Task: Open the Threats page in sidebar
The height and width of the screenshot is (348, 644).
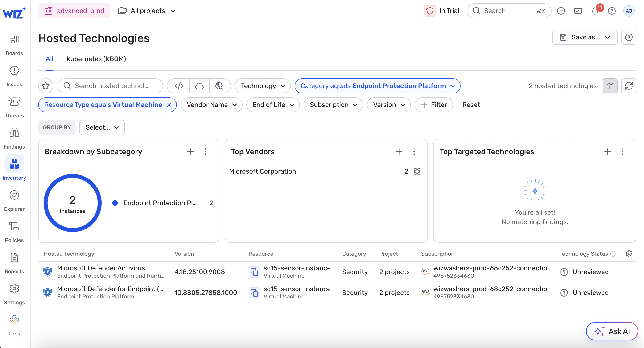Action: click(x=14, y=107)
